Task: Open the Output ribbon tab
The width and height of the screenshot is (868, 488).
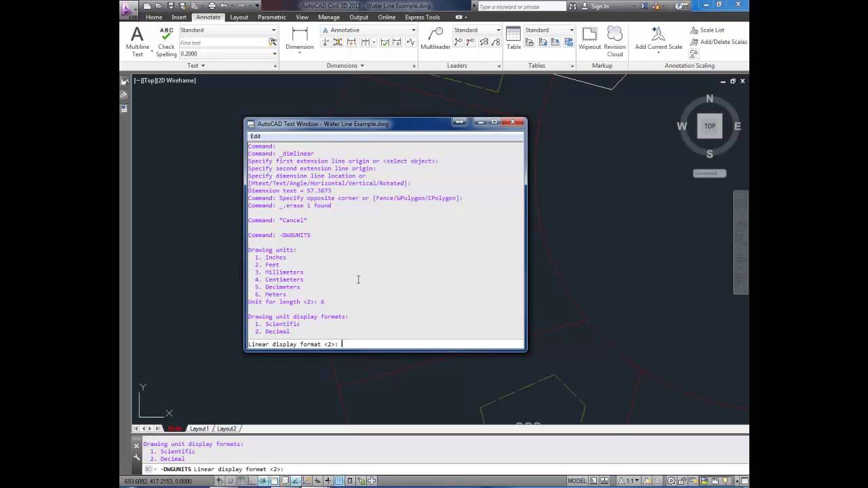Action: click(x=359, y=17)
